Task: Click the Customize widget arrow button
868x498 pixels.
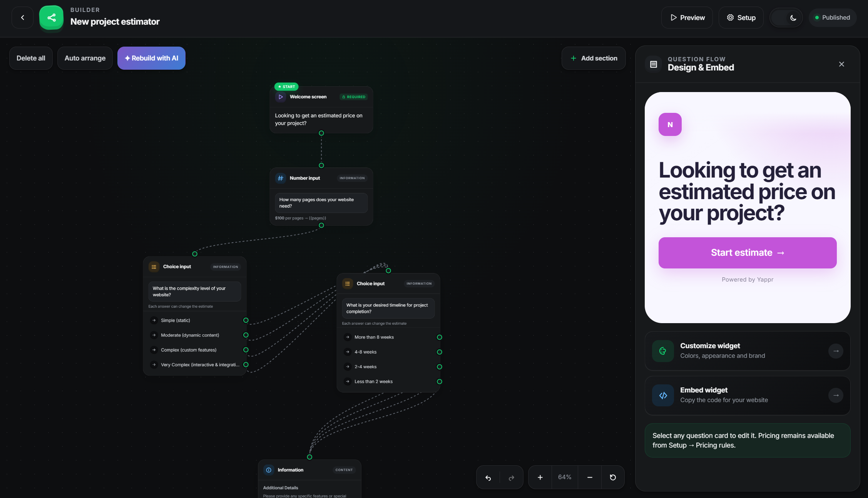Action: 836,351
